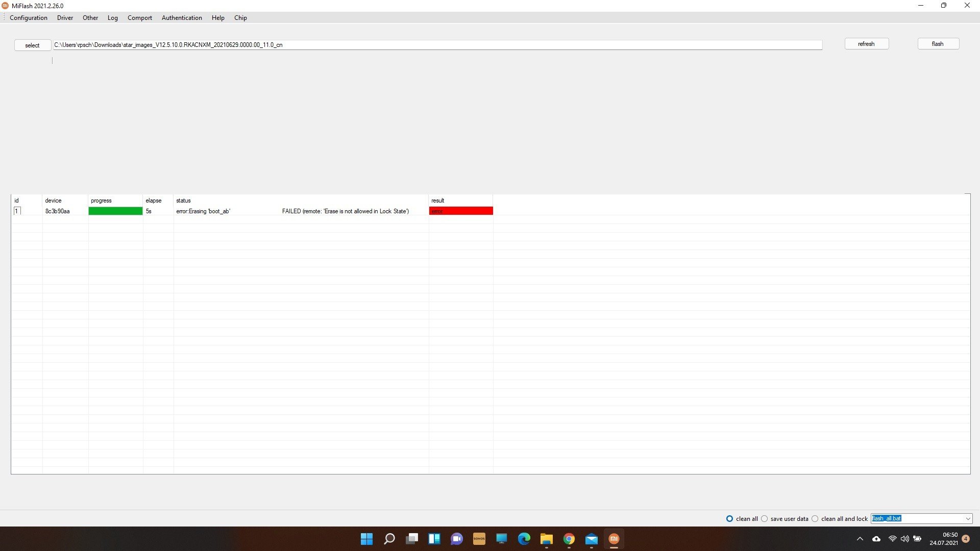980x551 pixels.
Task: Click status text error:Erasing 'boot_ab'
Action: click(x=203, y=211)
